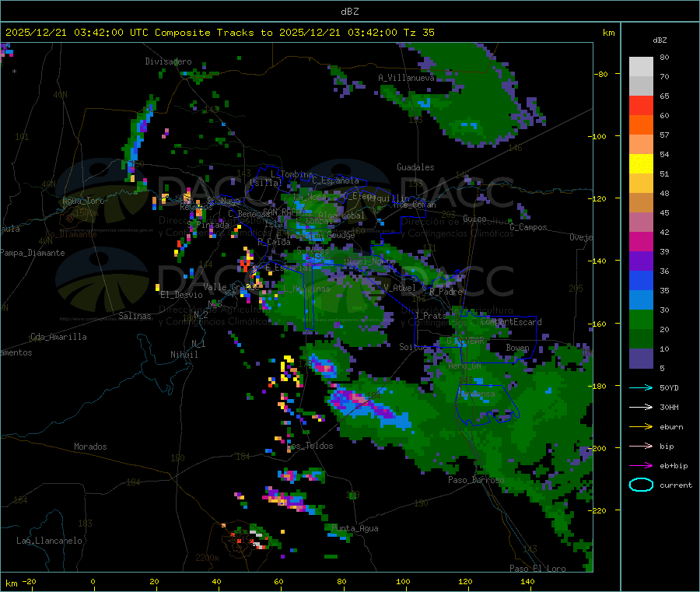Screen dimensions: 700x592
Task: Click the 'Valle_Grande' map label
Action: [231, 287]
